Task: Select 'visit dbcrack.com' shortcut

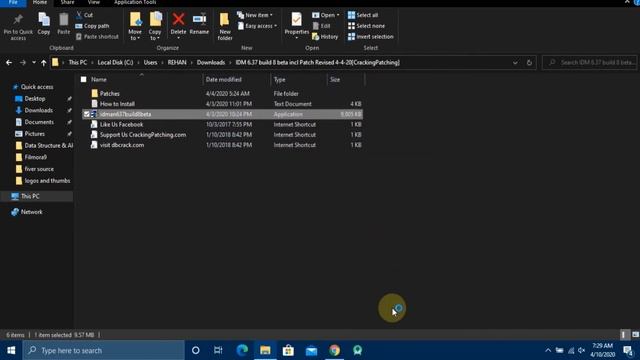Action: click(x=122, y=144)
